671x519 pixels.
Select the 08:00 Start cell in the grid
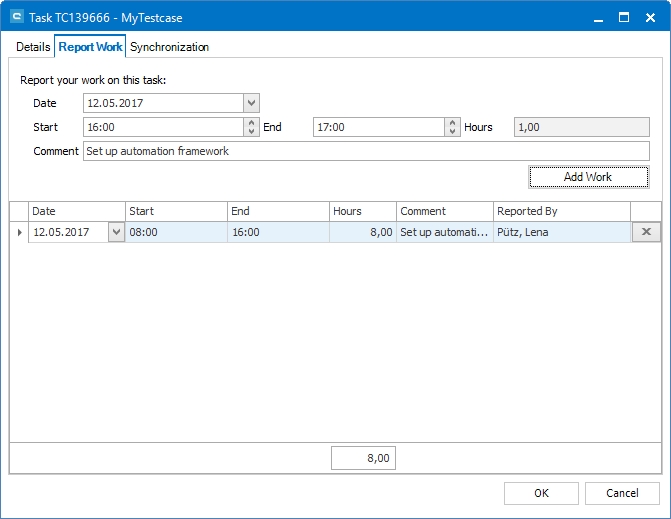tap(176, 232)
